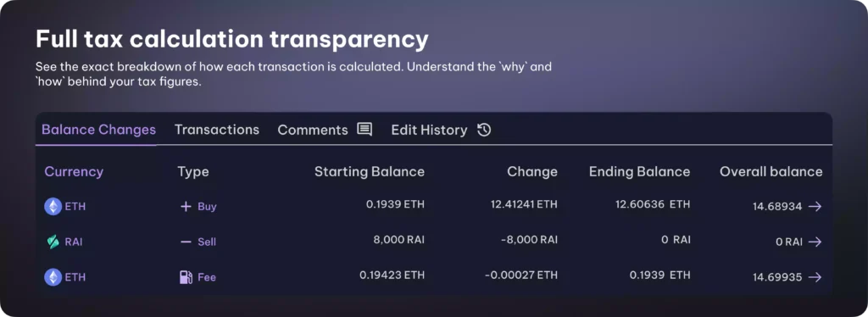Click the Sell type label
The height and width of the screenshot is (317, 868).
(207, 242)
